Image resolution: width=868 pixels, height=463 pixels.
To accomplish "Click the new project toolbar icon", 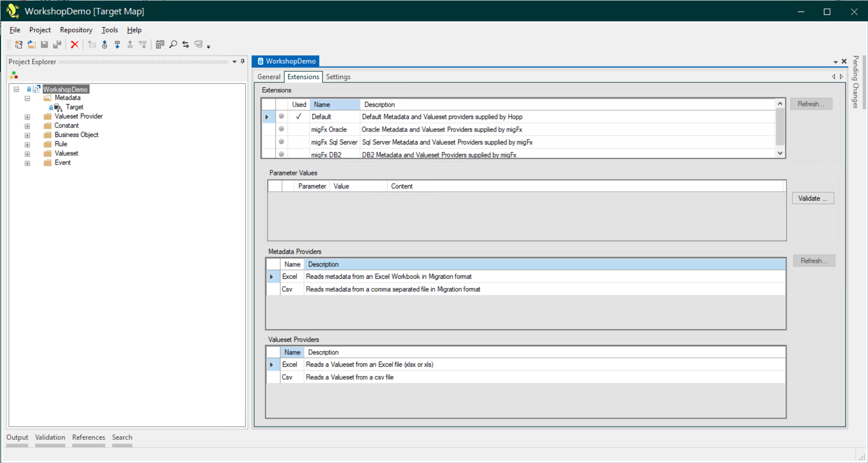I will click(19, 44).
